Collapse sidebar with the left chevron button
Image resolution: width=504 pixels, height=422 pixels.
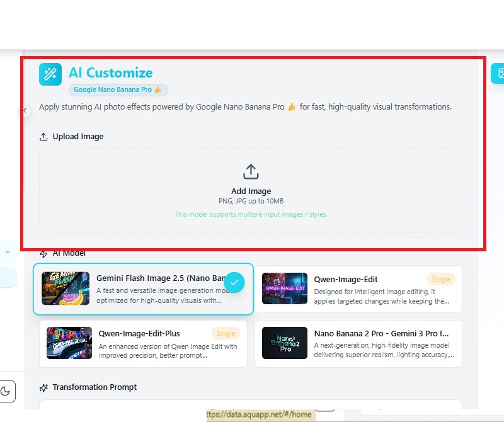coord(25,111)
